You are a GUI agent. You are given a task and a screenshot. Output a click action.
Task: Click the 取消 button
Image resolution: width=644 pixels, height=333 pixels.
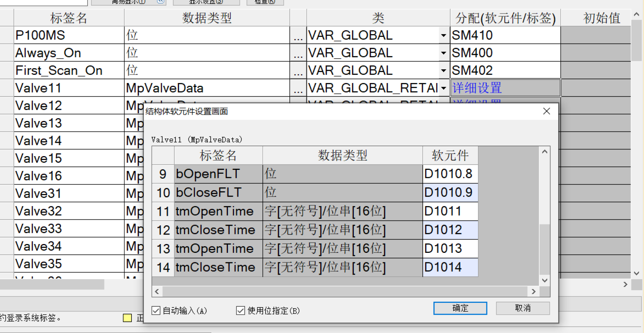523,308
